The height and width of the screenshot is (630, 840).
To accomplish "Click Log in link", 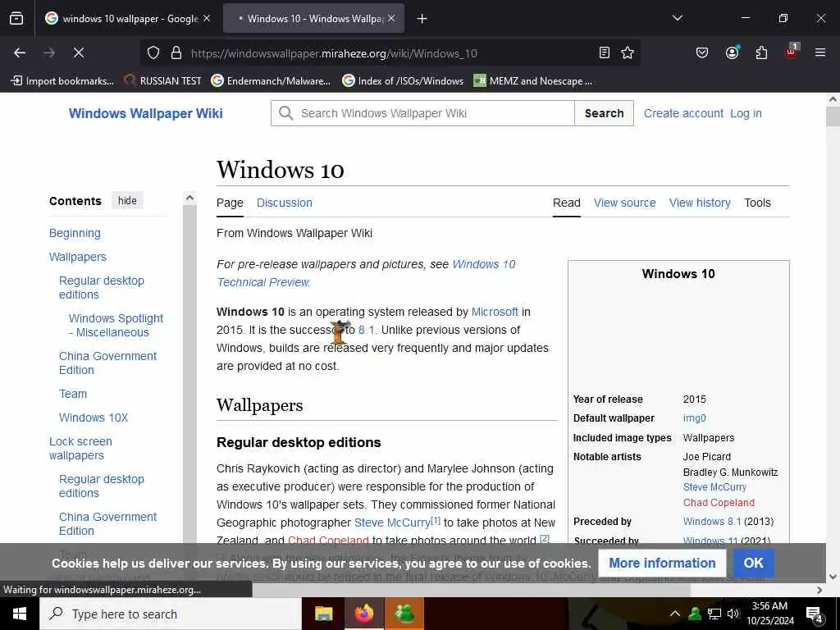I will [746, 113].
